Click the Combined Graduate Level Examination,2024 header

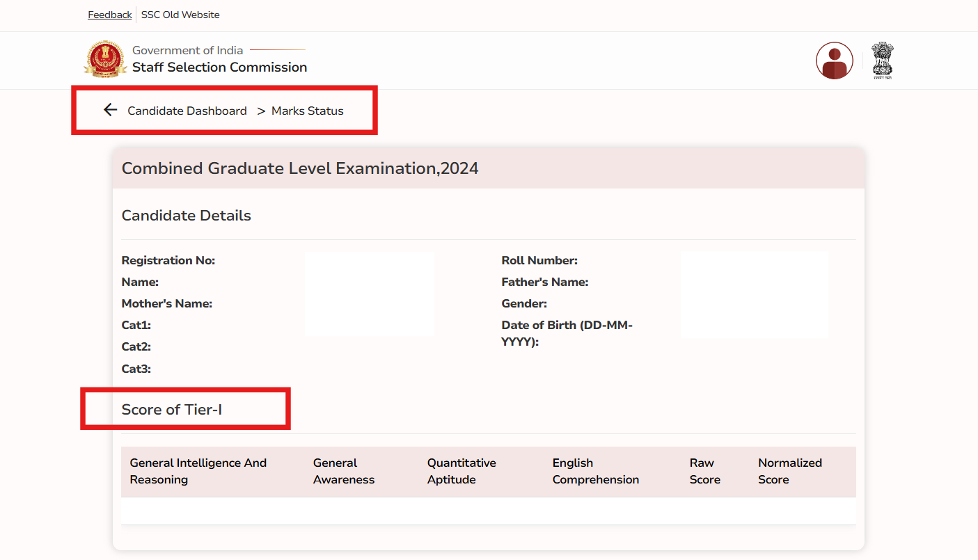point(299,168)
